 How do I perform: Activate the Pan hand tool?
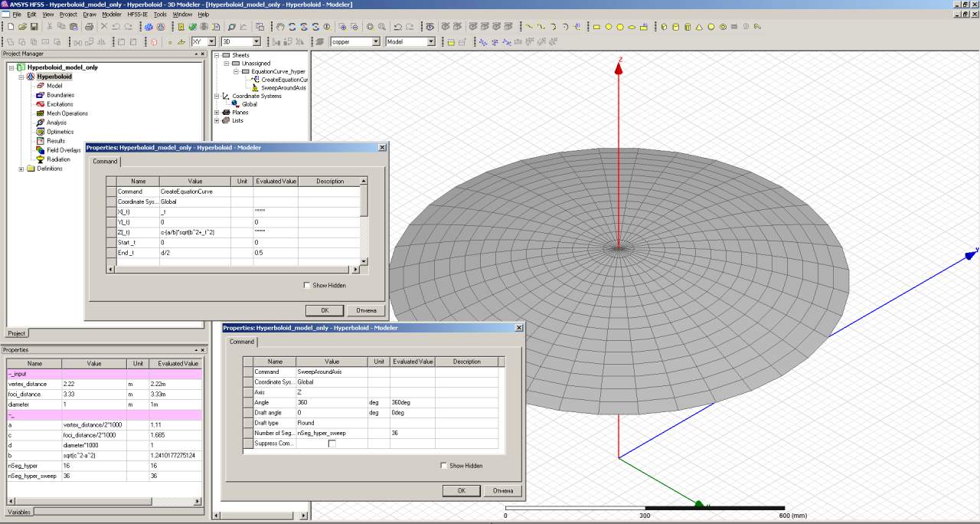pos(280,27)
